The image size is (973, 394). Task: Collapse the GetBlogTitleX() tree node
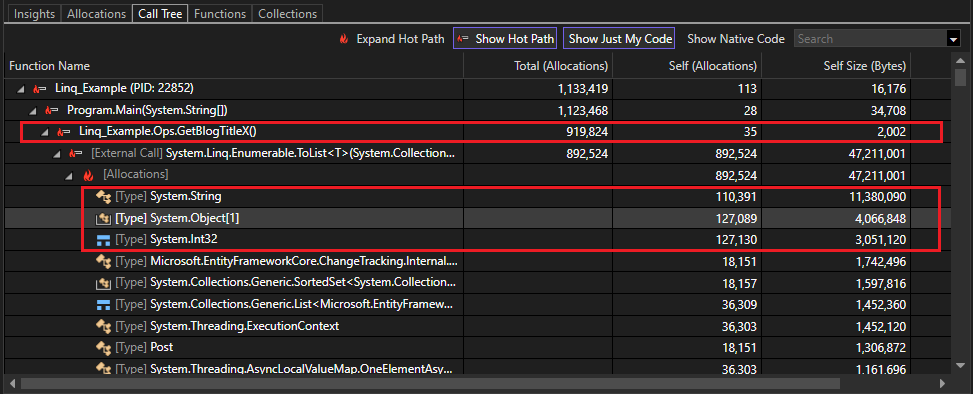tap(45, 132)
